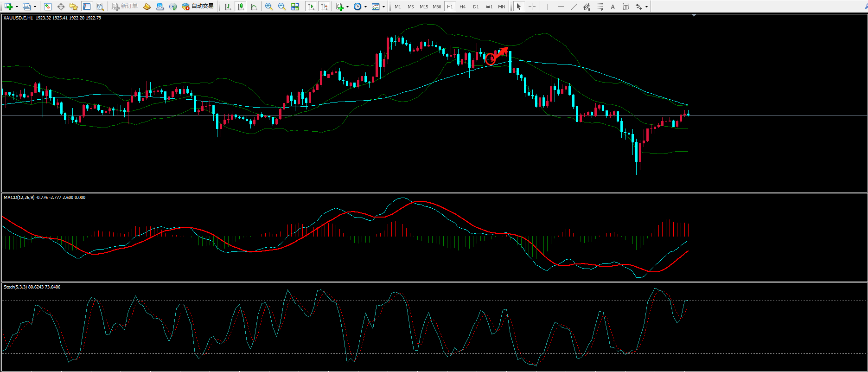Click the Tile Windows icon
This screenshot has width=868, height=372.
(x=295, y=6)
